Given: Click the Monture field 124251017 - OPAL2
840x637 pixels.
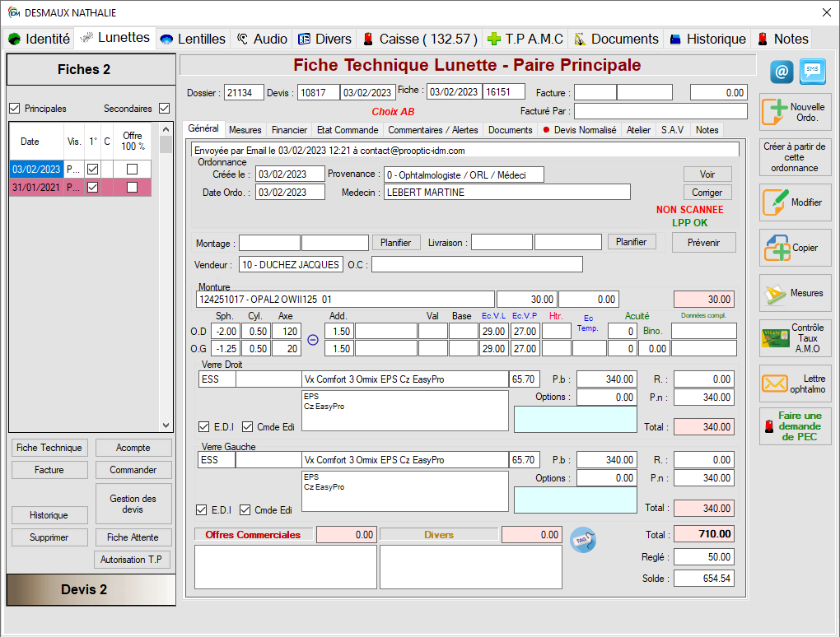Looking at the screenshot, I should click(x=345, y=300).
